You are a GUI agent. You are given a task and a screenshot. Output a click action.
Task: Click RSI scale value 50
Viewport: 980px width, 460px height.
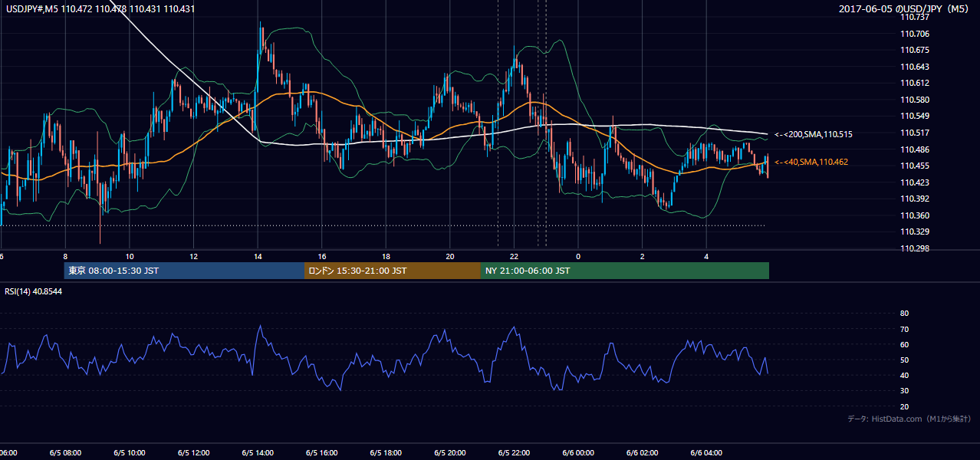[x=904, y=360]
